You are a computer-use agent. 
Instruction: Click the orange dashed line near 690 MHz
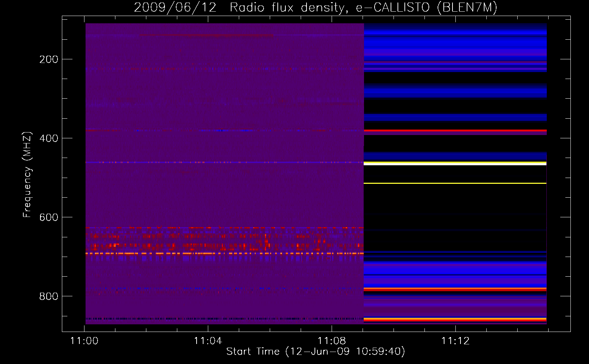pos(225,253)
